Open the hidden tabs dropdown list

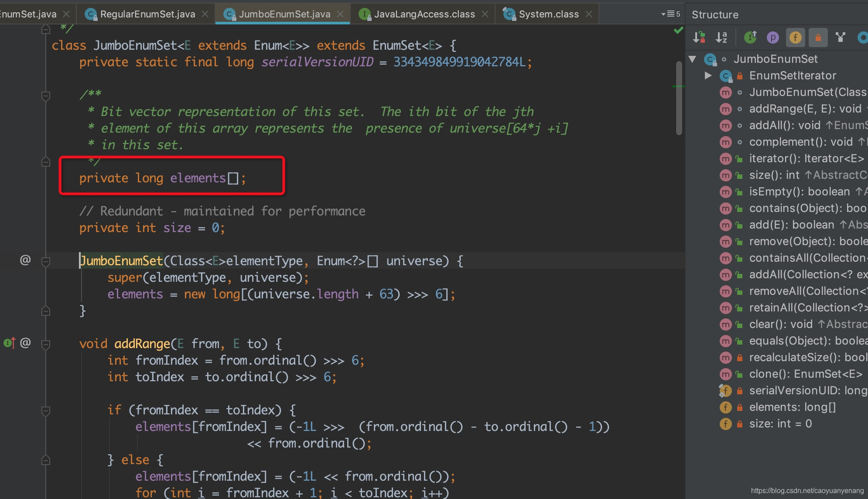pos(670,14)
